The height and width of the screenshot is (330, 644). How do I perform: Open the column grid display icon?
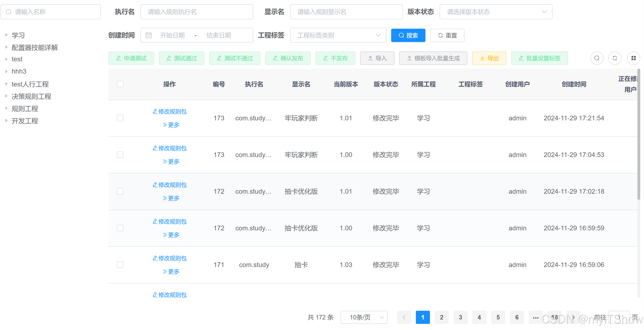(x=633, y=58)
